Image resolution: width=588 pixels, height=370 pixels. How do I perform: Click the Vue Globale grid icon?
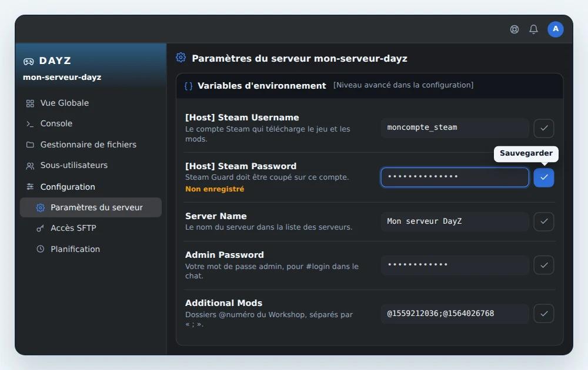[30, 103]
